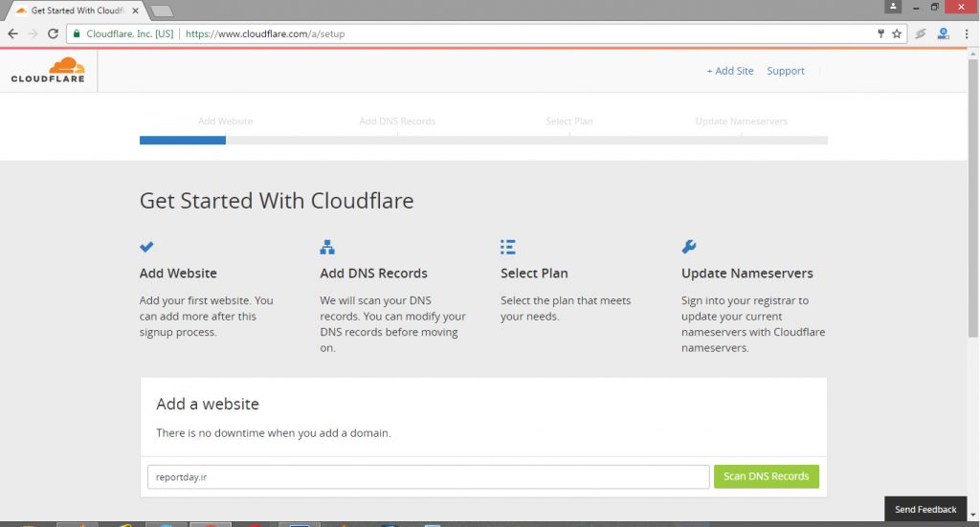Click the Update Nameservers wrench icon

(689, 247)
